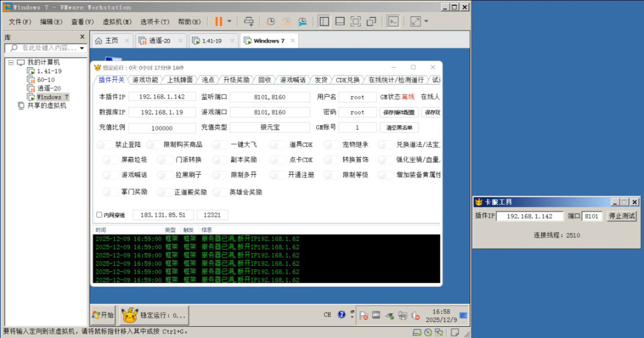Image resolution: width=644 pixels, height=338 pixels.
Task: Toggle the 屏蔽垃圾 switch
Action: (111, 160)
